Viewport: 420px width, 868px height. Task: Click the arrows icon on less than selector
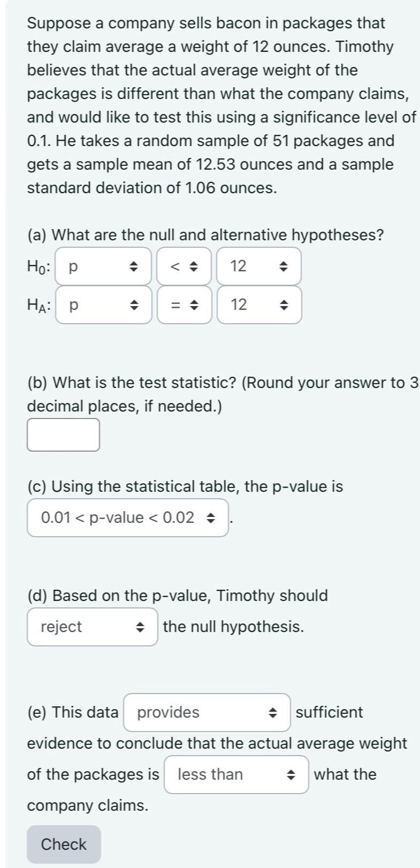click(291, 775)
